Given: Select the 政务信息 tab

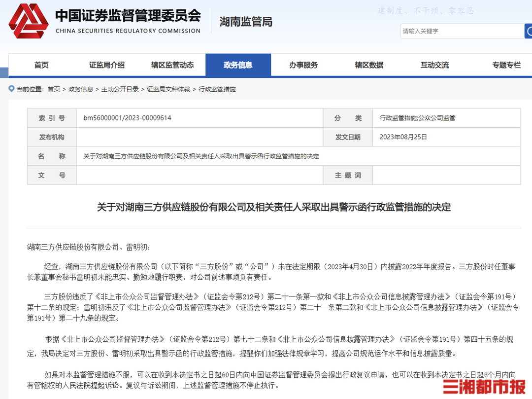Looking at the screenshot, I should [238, 65].
